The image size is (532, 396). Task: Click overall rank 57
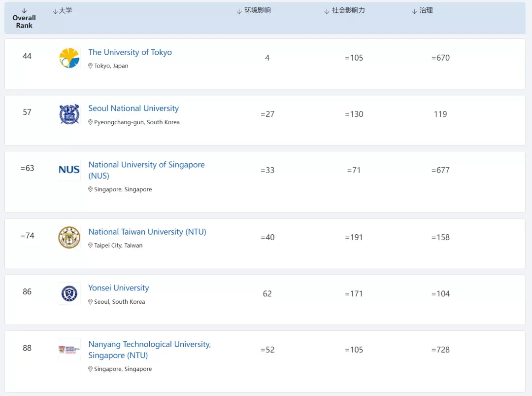point(27,112)
